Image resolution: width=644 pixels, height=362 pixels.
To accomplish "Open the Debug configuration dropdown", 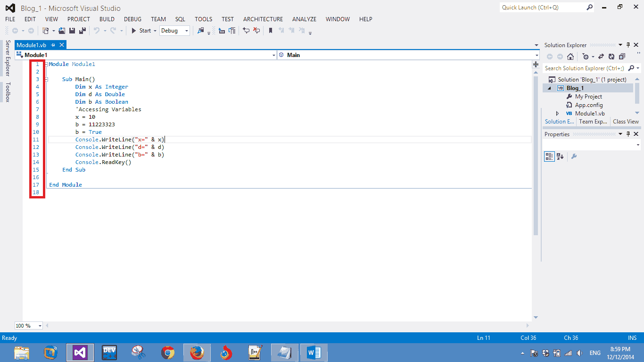I will (186, 31).
